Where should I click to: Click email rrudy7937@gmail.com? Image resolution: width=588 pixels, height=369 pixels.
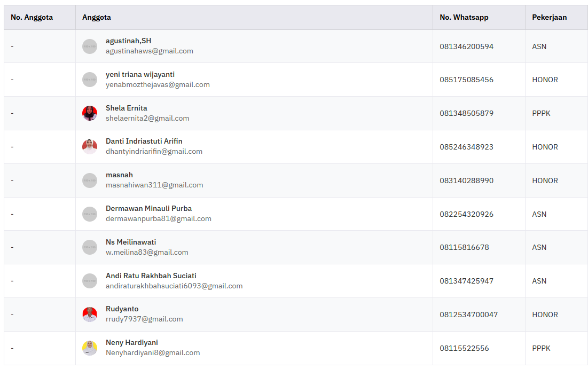(x=144, y=319)
